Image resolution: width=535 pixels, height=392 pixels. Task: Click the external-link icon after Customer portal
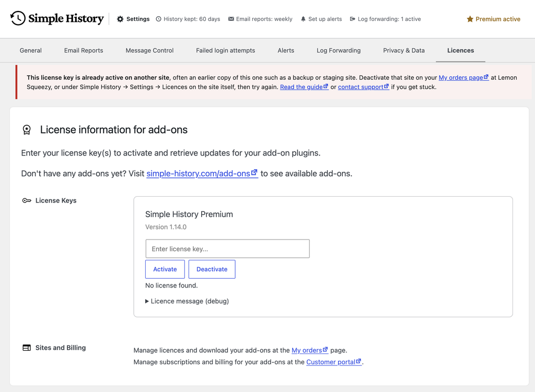[358, 361]
